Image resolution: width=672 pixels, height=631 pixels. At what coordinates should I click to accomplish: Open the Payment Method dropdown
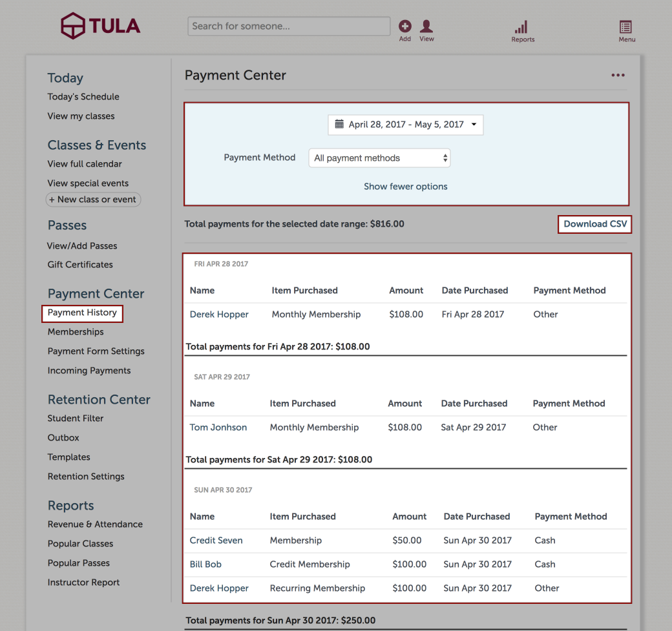[x=379, y=158]
